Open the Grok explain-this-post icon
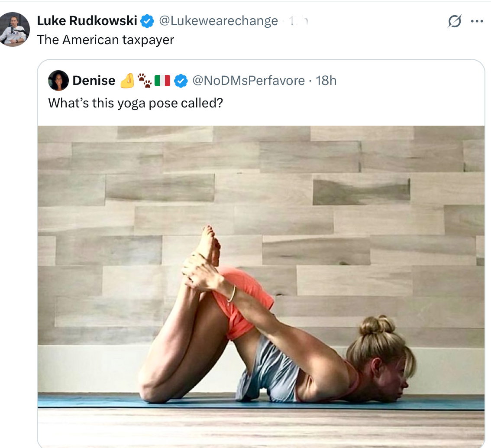Image resolution: width=491 pixels, height=448 pixels. (x=454, y=21)
